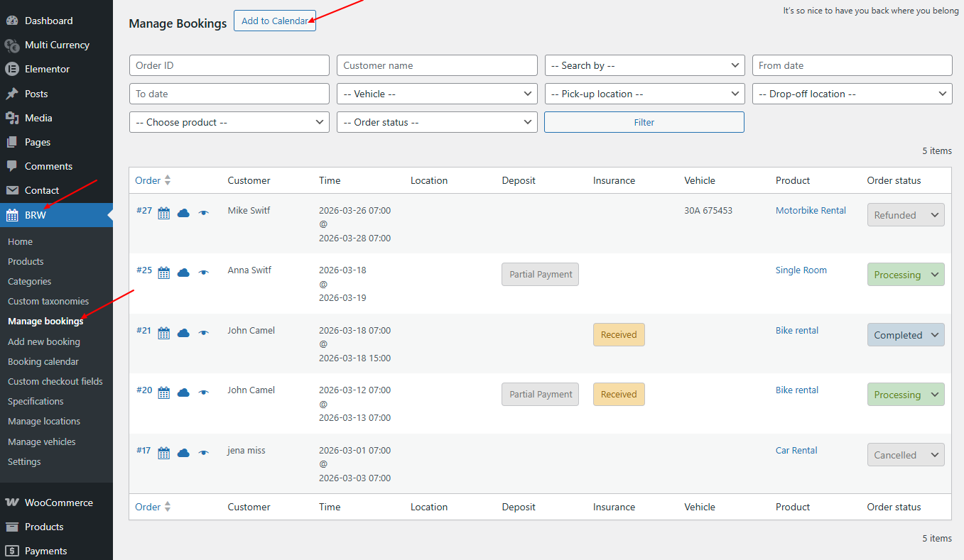Click the Customer name input field
Screen dimensions: 964x560
click(437, 65)
